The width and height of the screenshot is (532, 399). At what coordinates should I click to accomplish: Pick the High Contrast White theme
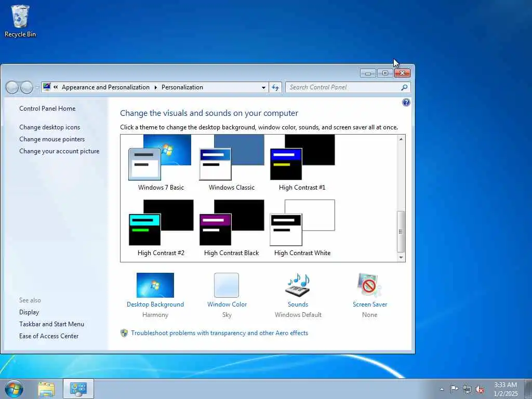click(302, 228)
